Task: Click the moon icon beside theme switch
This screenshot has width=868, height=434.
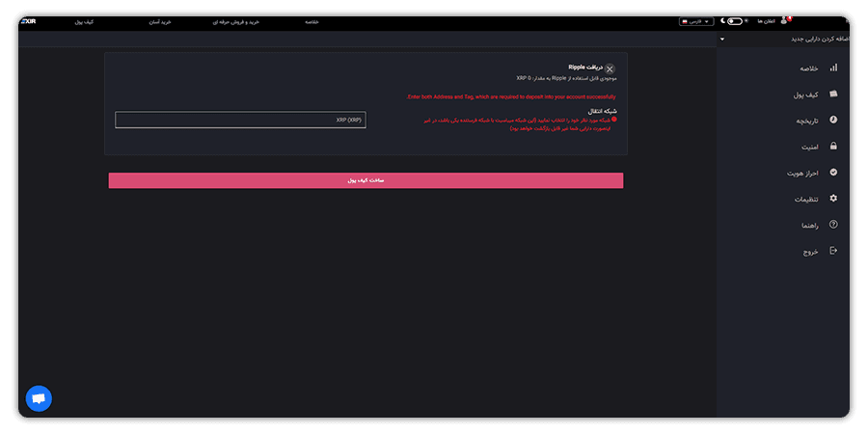Action: pyautogui.click(x=723, y=21)
